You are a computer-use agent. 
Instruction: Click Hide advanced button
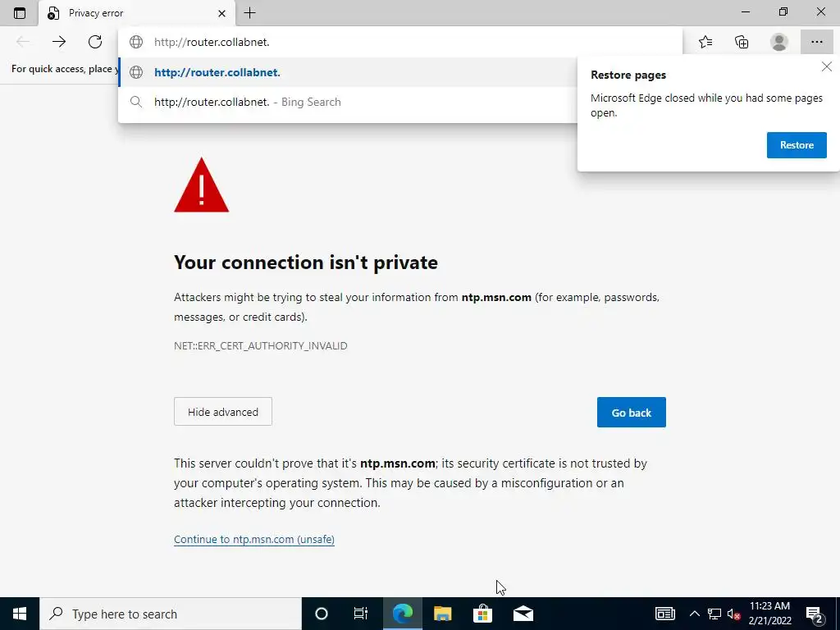click(223, 412)
